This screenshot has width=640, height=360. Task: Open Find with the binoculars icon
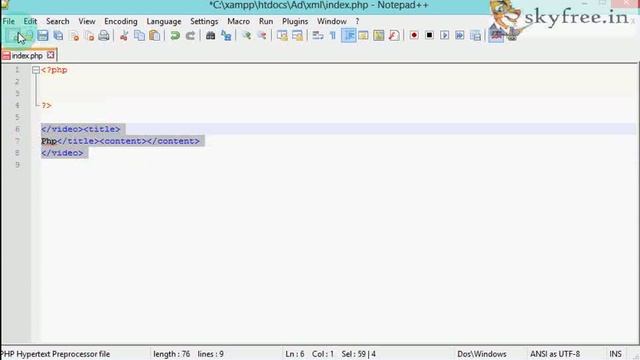point(211,36)
